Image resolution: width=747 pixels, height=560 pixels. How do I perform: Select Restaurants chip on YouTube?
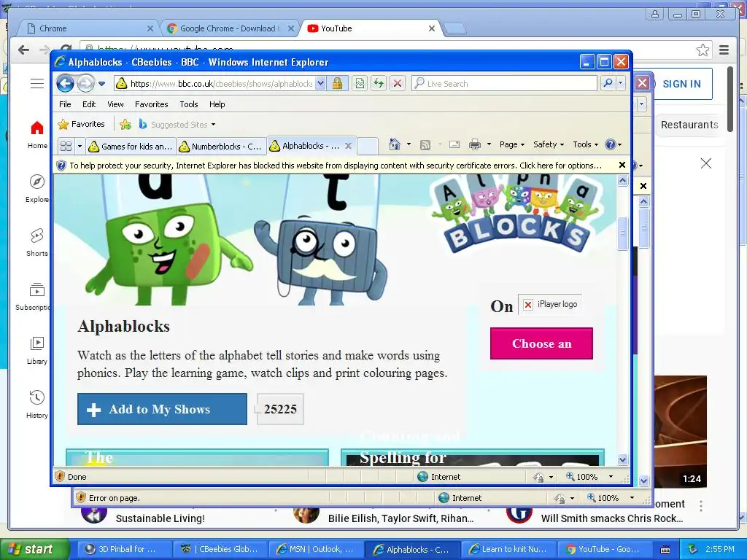pos(689,125)
